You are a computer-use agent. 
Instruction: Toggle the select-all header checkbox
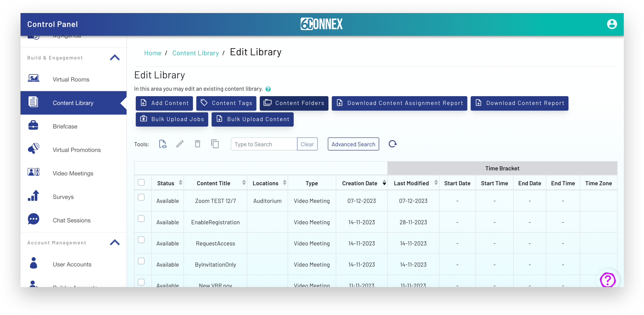pos(141,182)
